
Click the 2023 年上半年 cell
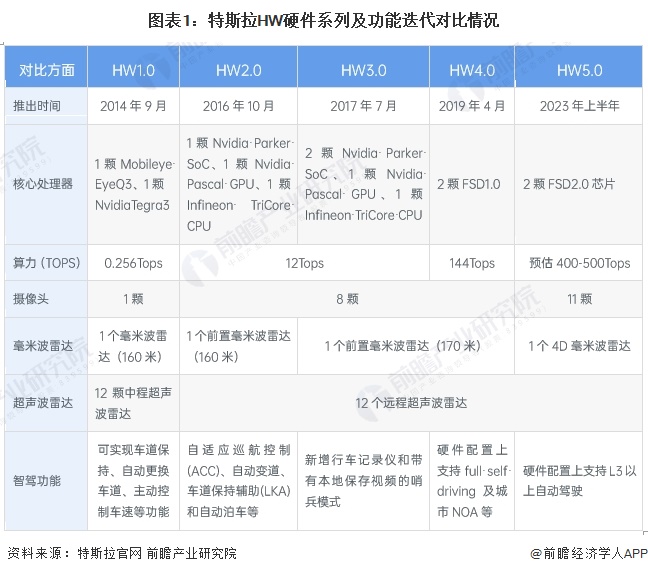(x=579, y=106)
